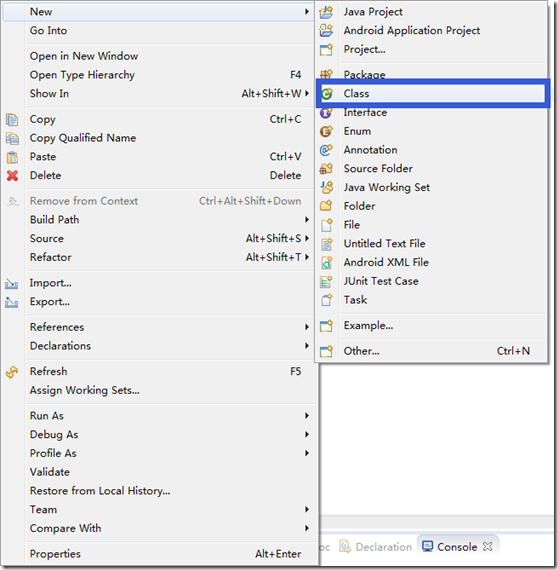
Task: Click the File icon in submenu
Action: tap(326, 225)
